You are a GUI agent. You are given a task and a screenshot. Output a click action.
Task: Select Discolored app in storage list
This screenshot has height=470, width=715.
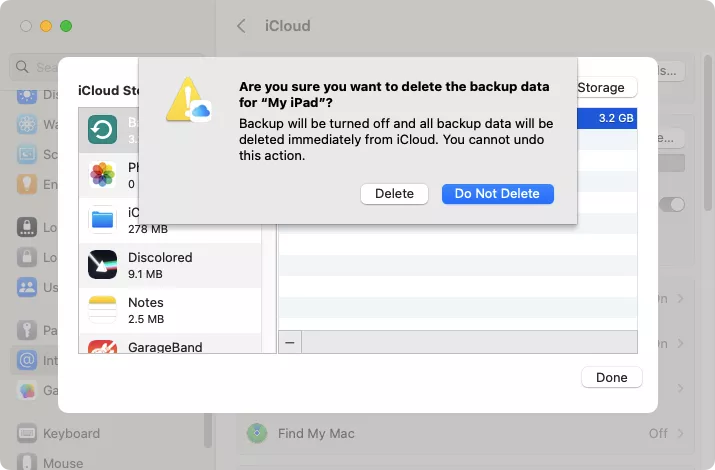pos(160,265)
